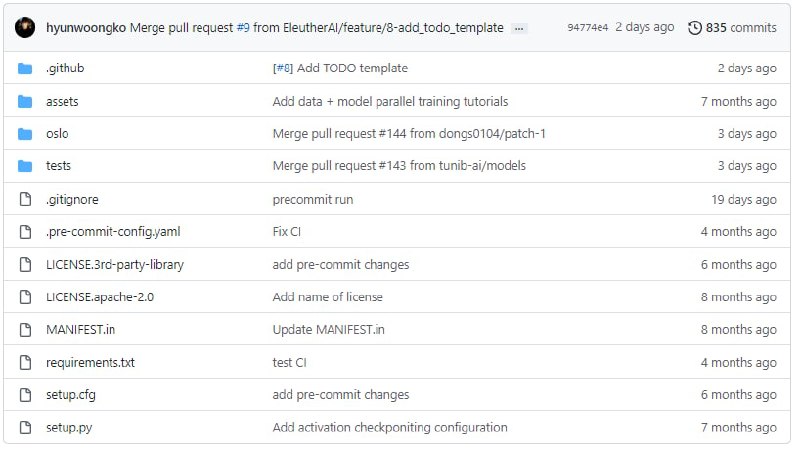Open pull request #9 link
This screenshot has width=800, height=454.
pos(243,28)
